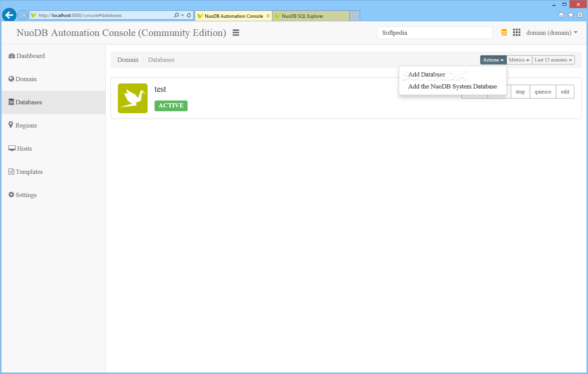Screen dimensions: 588x374
Task: Click the stop button for test
Action: pos(520,92)
